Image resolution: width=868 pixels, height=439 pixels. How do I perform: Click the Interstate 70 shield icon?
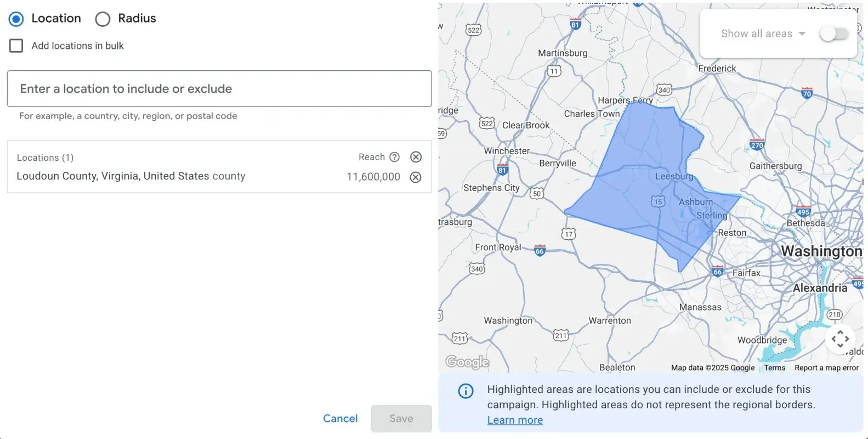click(x=807, y=93)
